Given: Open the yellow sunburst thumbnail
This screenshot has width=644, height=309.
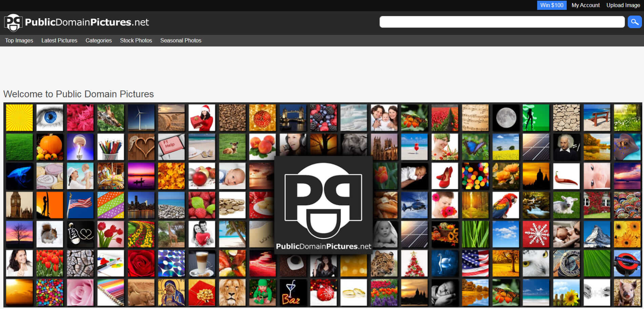Looking at the screenshot, I should pyautogui.click(x=19, y=118).
